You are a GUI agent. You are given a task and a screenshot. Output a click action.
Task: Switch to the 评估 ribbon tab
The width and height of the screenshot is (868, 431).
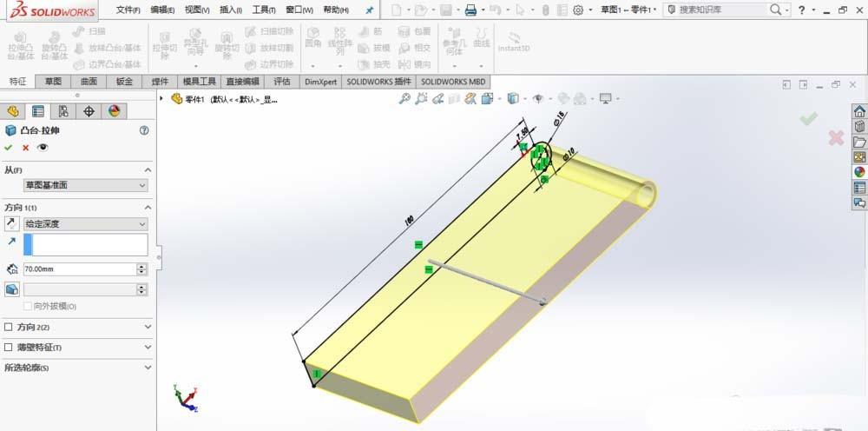[282, 82]
